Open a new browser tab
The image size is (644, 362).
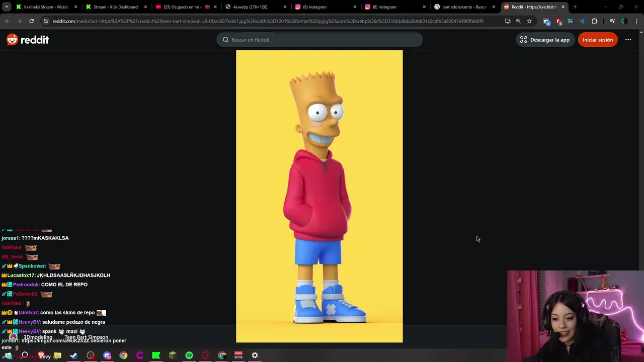(575, 7)
